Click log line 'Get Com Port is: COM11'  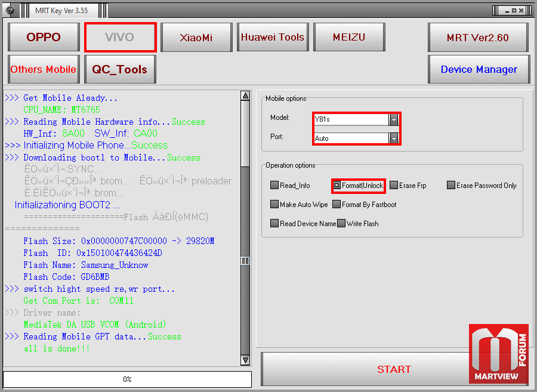click(x=78, y=301)
